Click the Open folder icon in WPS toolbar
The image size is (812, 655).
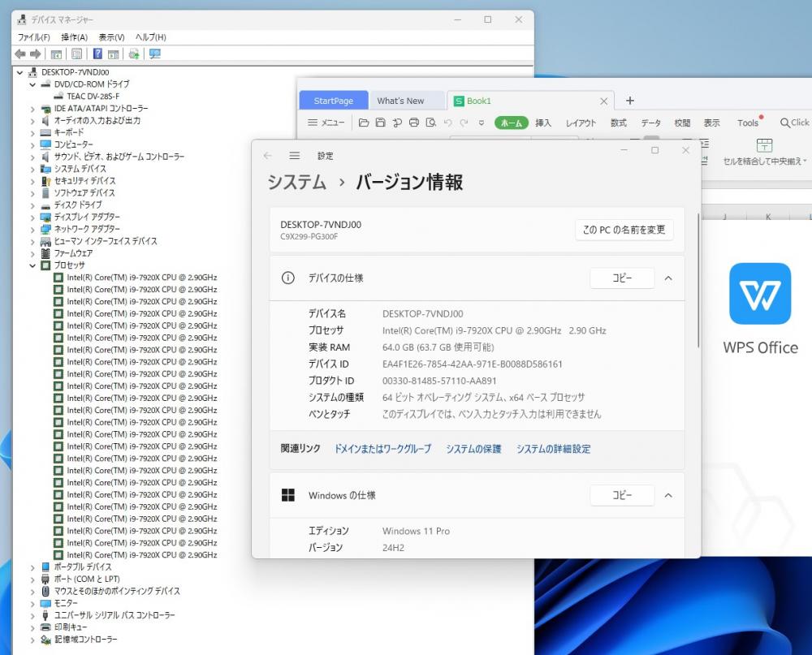tap(364, 123)
